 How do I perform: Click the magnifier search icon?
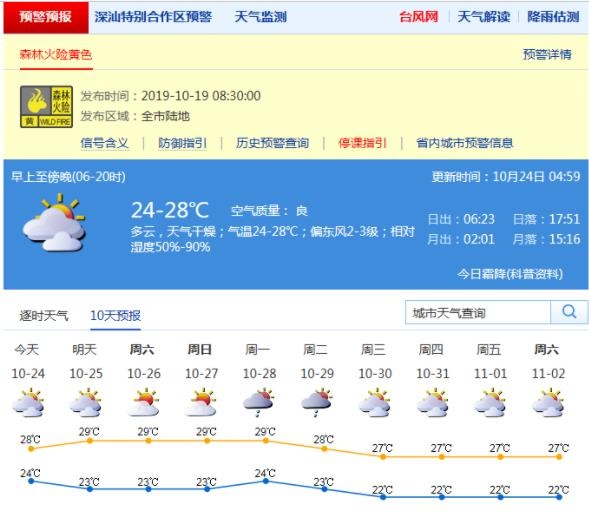point(569,312)
